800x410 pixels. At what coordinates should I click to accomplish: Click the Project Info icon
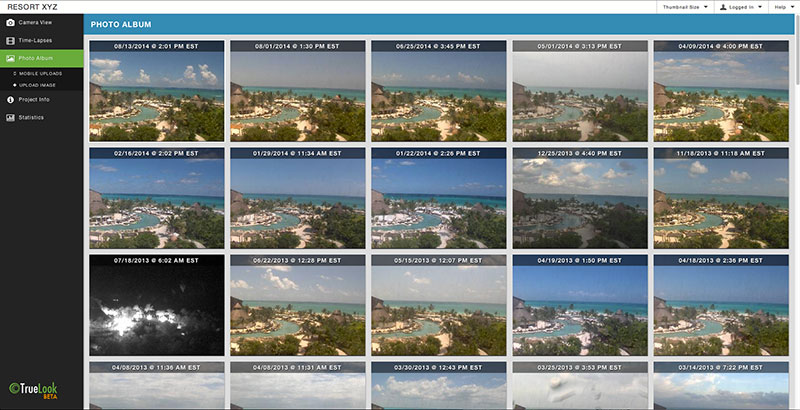[10, 100]
